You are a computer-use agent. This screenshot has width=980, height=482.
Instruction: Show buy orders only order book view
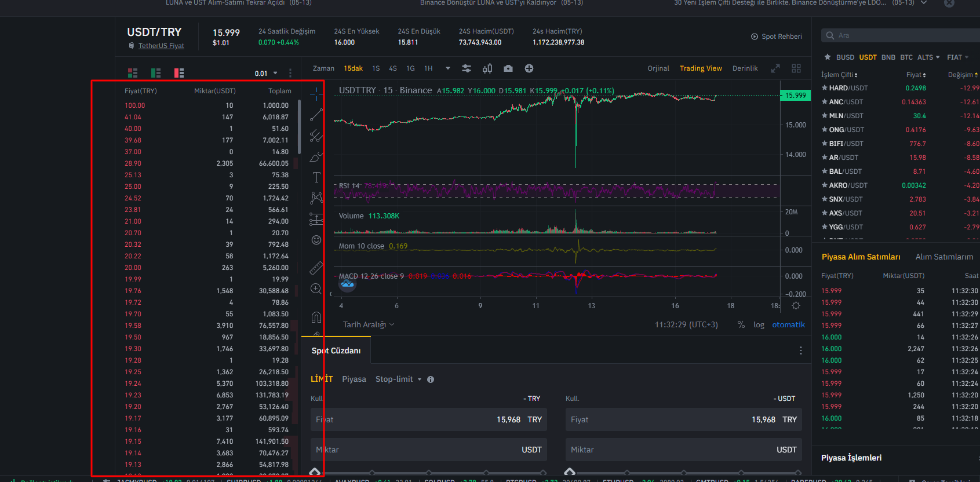pyautogui.click(x=156, y=72)
